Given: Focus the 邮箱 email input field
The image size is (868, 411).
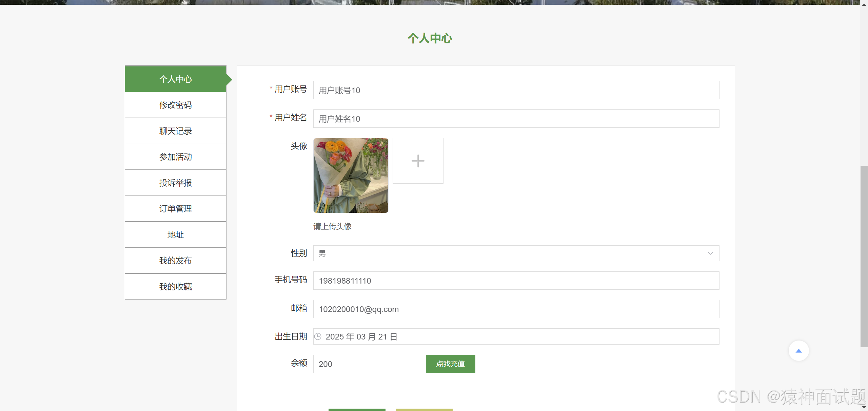Looking at the screenshot, I should [516, 309].
